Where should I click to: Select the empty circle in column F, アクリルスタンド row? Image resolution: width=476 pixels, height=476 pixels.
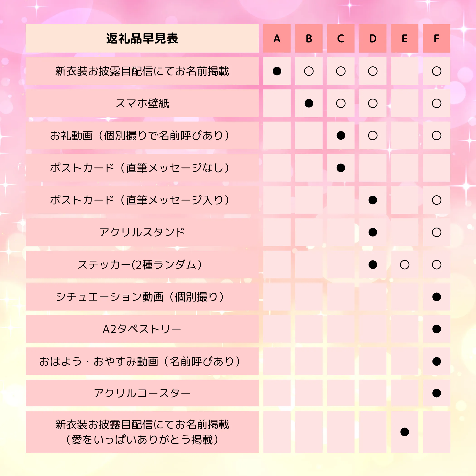coord(437,232)
